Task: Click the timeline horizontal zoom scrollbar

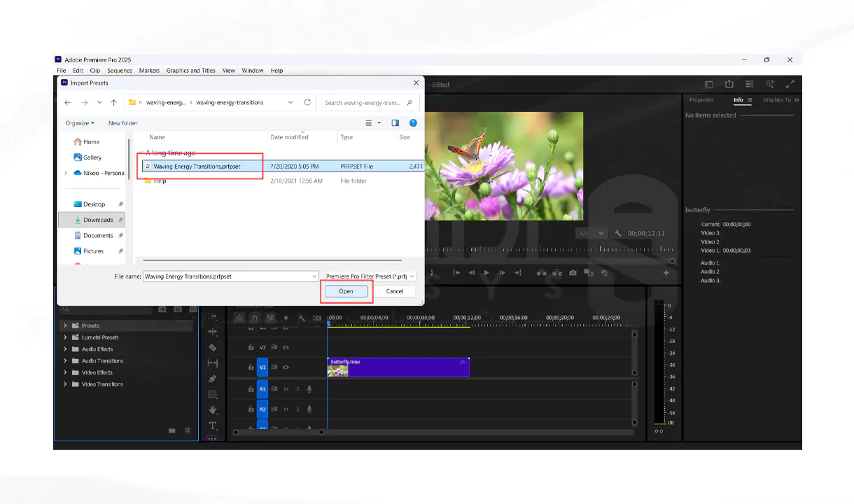Action: click(x=278, y=433)
